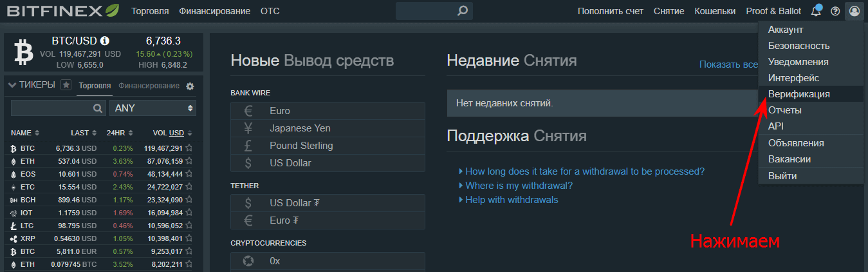Open the ANY currency dropdown
Image resolution: width=868 pixels, height=272 pixels.
pyautogui.click(x=152, y=108)
